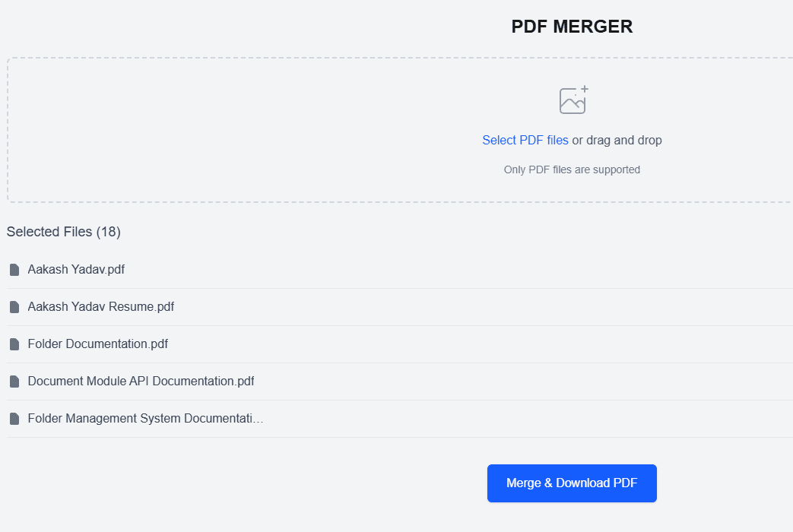The height and width of the screenshot is (532, 793).
Task: Click icon beside Document Module API Documentation.pdf
Action: click(14, 382)
